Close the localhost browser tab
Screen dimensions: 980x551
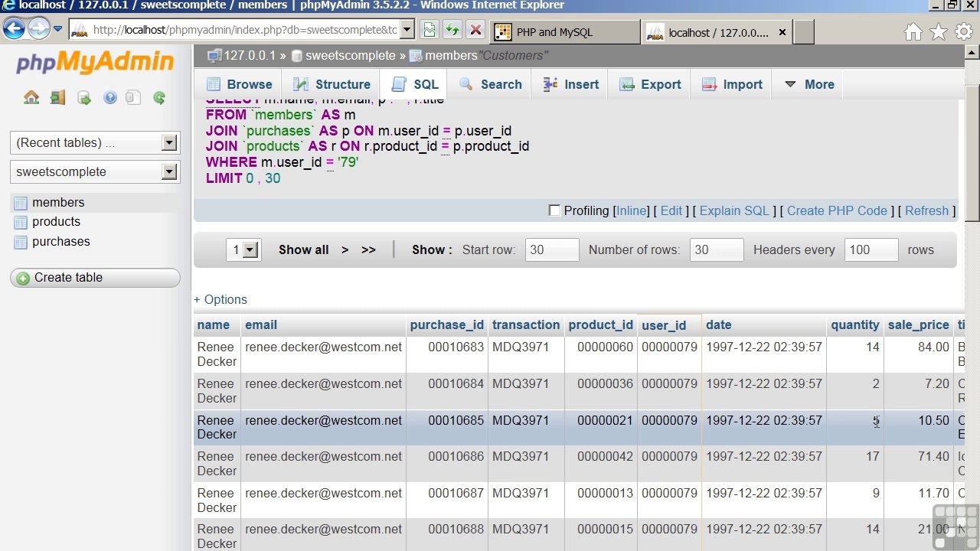point(782,32)
